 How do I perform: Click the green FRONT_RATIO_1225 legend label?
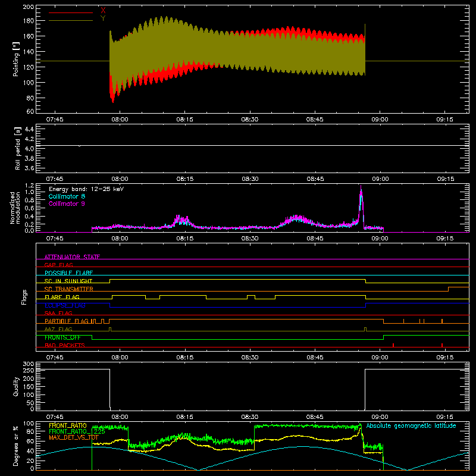(77, 431)
